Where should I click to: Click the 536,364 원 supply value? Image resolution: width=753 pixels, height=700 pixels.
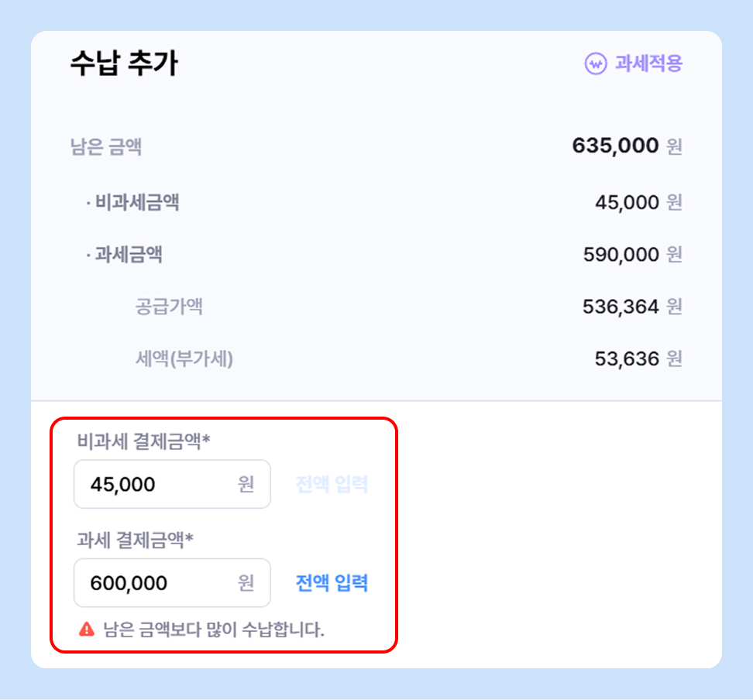pos(631,307)
